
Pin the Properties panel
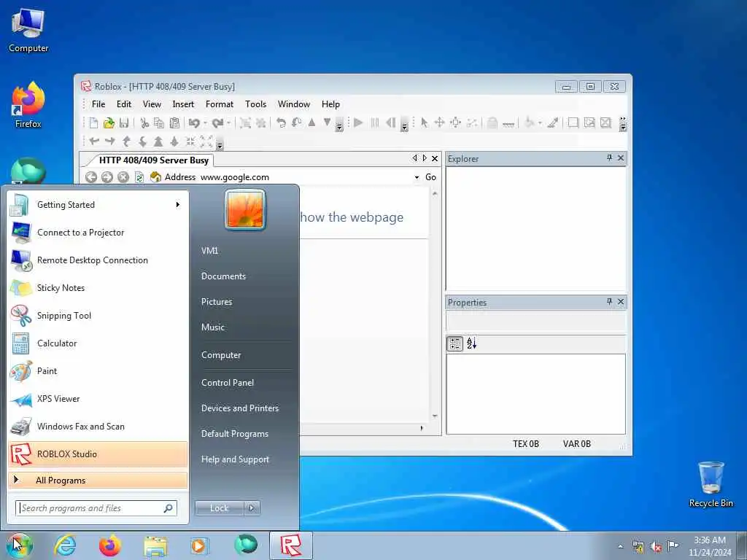[609, 301]
